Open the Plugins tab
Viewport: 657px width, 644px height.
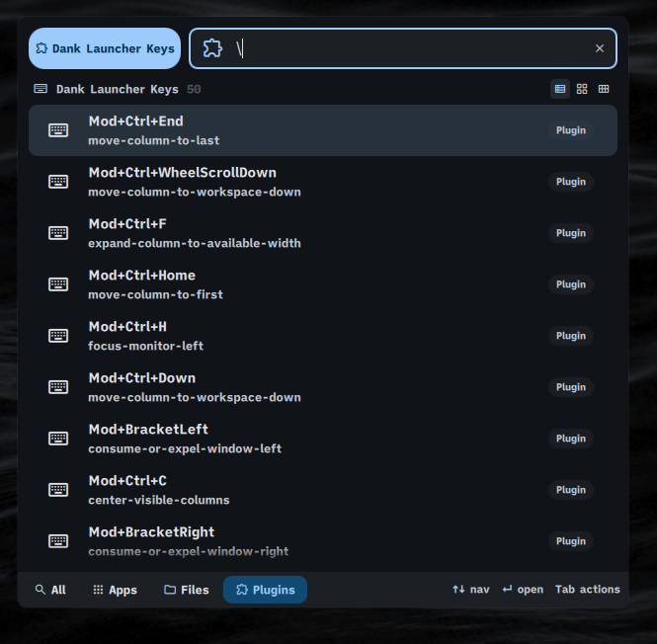tap(265, 590)
